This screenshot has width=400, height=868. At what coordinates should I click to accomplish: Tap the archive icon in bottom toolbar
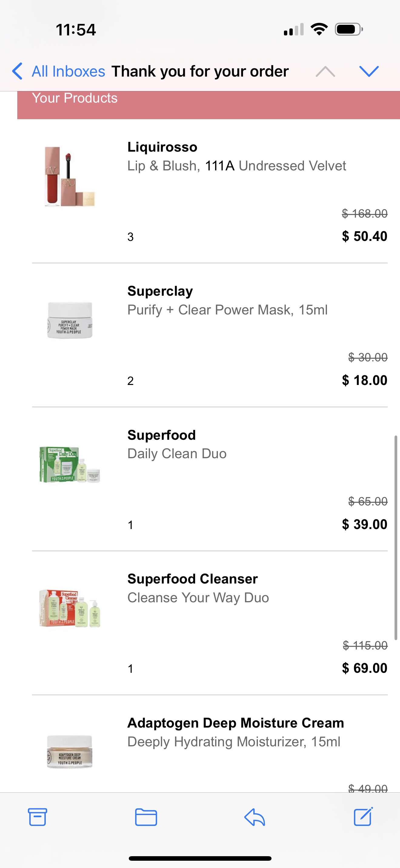tap(37, 817)
